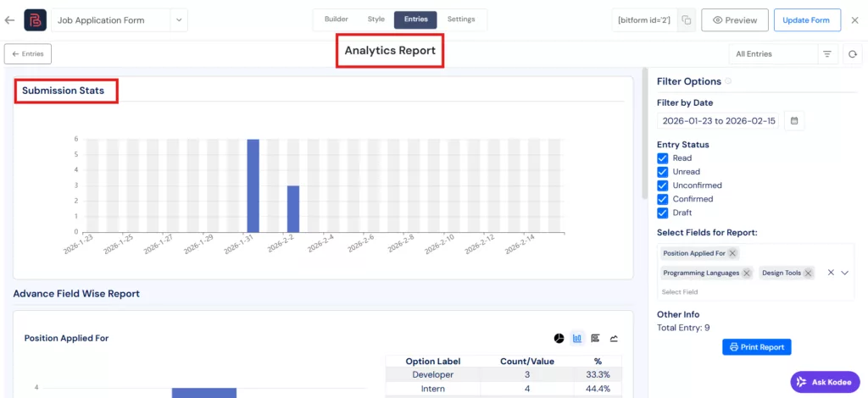Open the All Entries dropdown

(773, 54)
